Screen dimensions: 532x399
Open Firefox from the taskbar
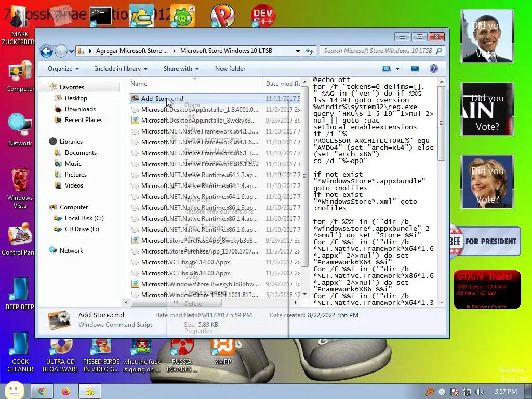click(65, 392)
